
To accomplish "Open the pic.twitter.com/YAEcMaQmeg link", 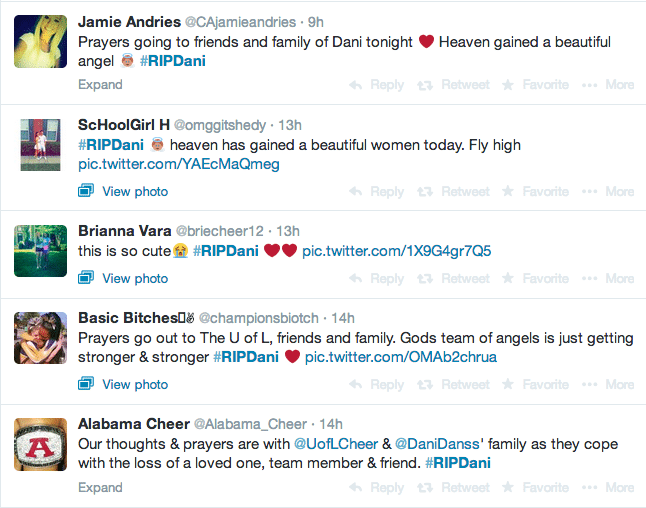I will (179, 164).
